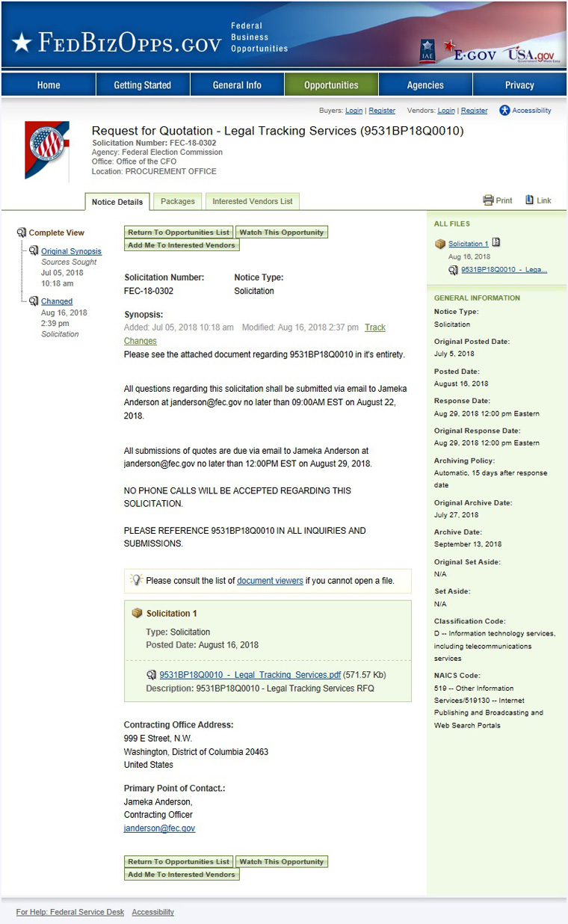568x924 pixels.
Task: Click the 999 E Street, N.W. address line
Action: point(158,739)
